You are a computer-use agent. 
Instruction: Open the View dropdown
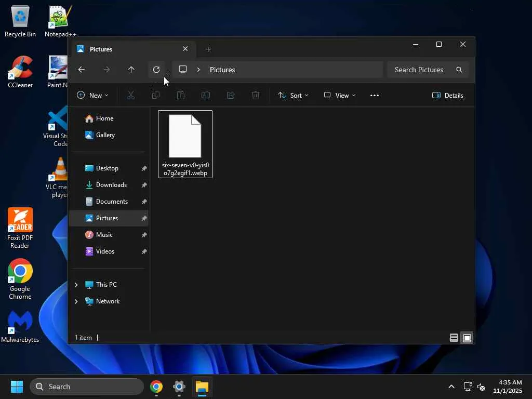click(x=340, y=96)
